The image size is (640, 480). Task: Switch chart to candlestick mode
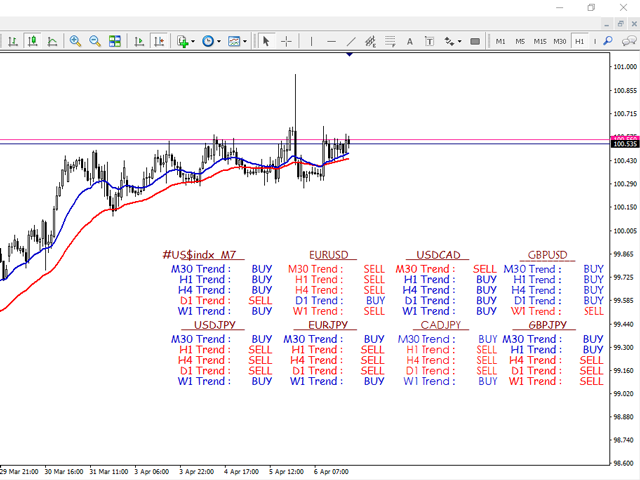point(33,41)
